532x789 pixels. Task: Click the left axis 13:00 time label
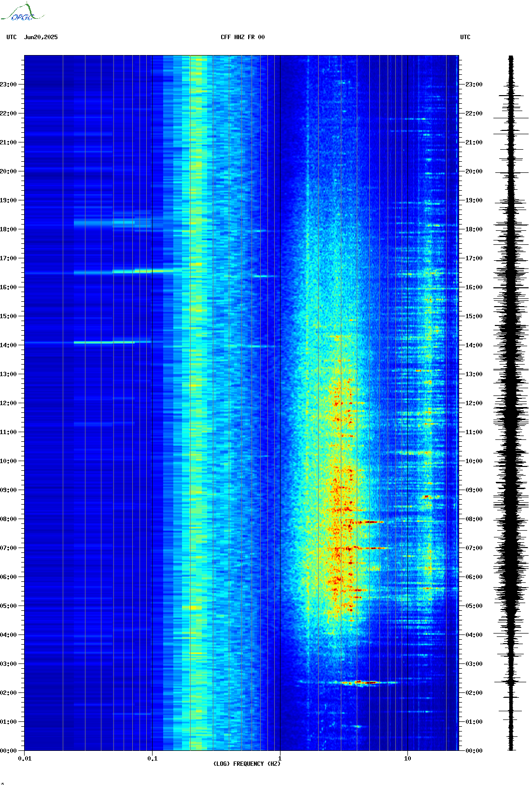click(x=8, y=374)
